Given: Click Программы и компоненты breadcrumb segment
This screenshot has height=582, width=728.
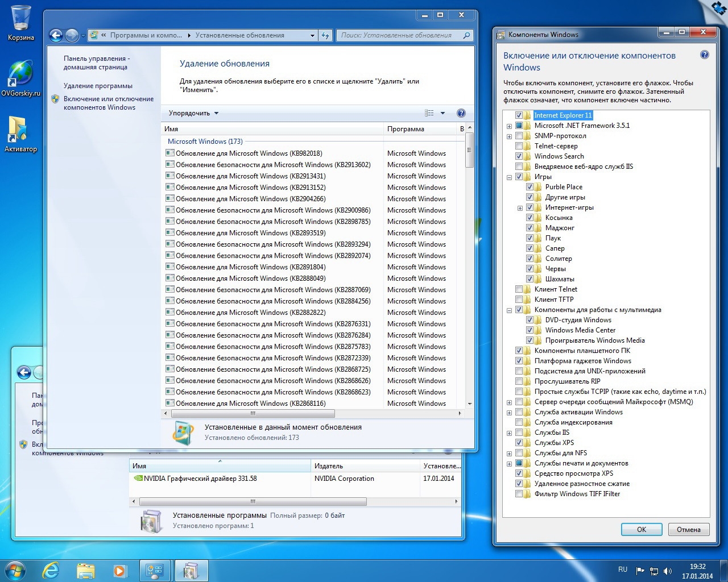Looking at the screenshot, I should pyautogui.click(x=146, y=35).
